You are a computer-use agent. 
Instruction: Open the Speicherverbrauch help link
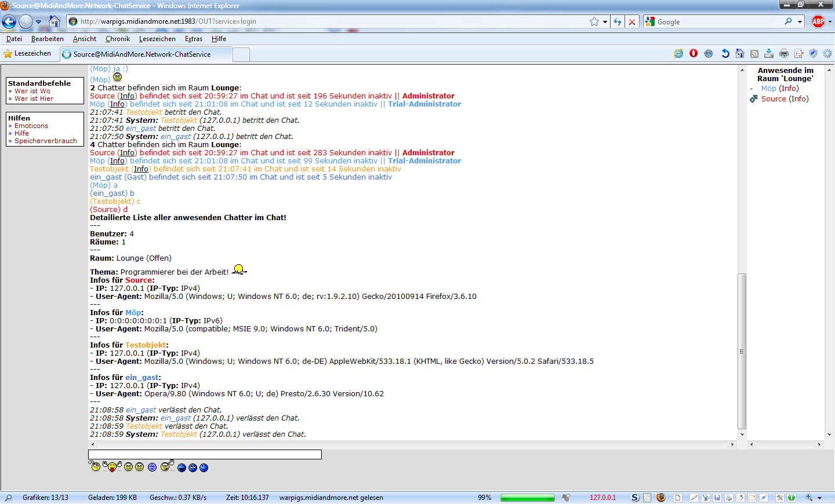coord(46,141)
